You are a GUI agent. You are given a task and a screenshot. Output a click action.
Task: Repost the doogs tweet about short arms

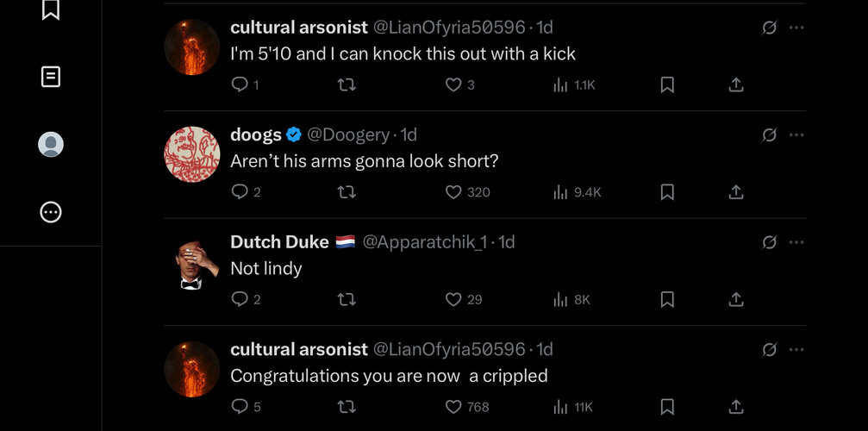point(347,192)
